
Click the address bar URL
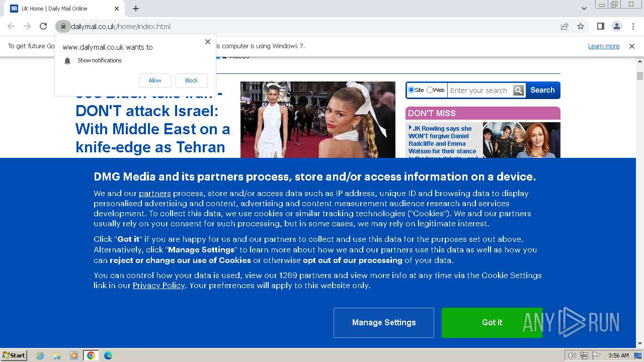click(121, 27)
